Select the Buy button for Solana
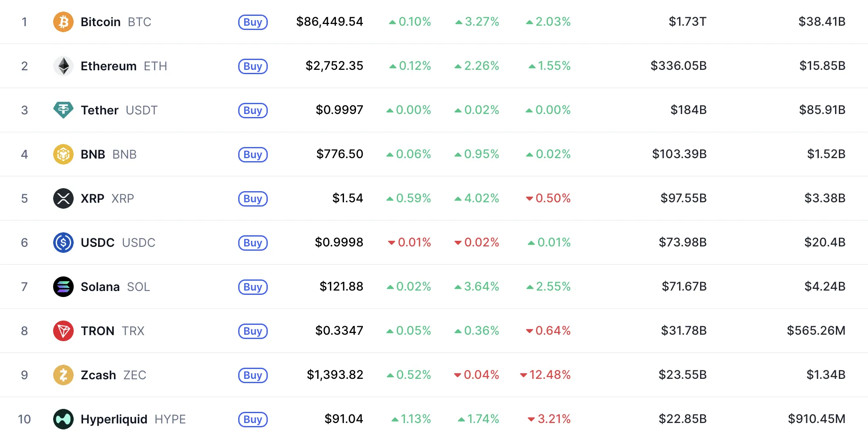Screen dimensions: 868x438 click(x=253, y=287)
